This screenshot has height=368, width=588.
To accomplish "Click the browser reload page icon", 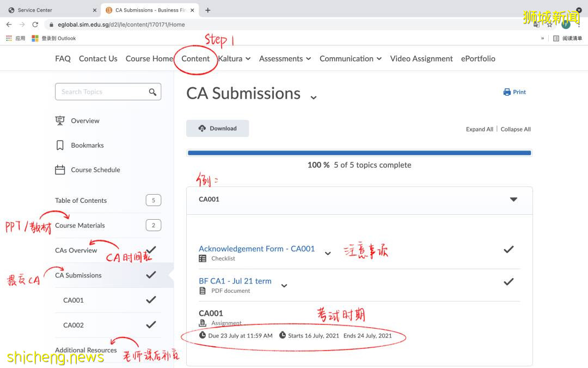I will tap(35, 25).
